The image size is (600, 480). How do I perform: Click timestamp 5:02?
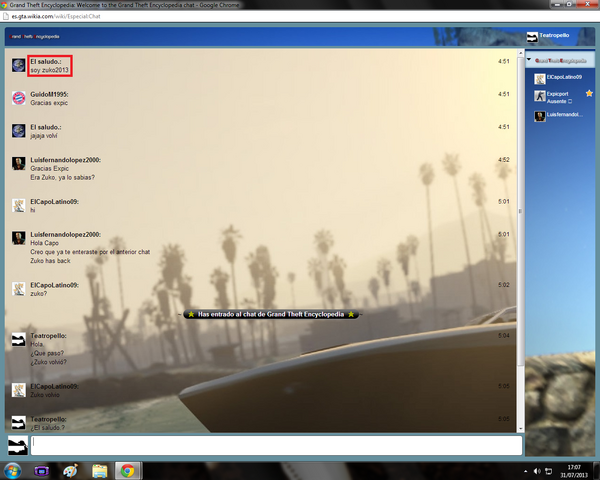coord(504,285)
